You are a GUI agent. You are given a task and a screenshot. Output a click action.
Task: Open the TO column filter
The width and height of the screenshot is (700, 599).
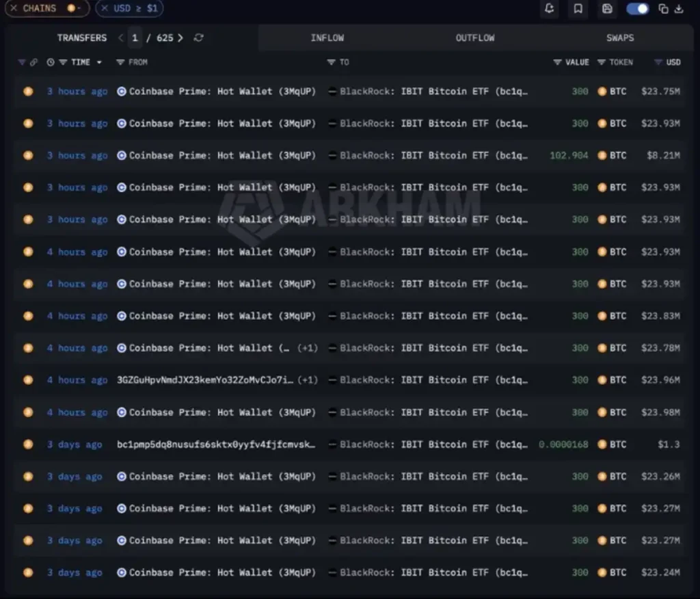(331, 62)
